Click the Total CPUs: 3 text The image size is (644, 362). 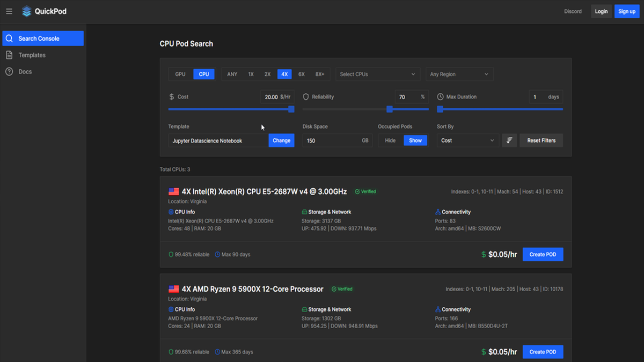point(175,169)
